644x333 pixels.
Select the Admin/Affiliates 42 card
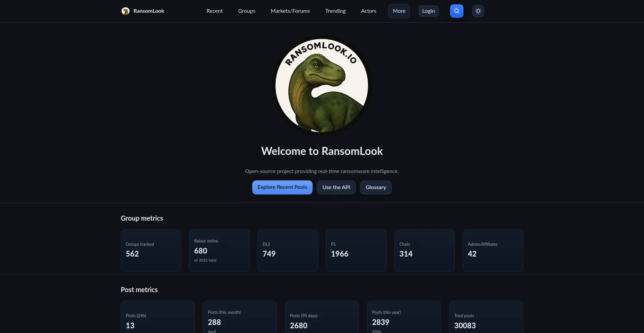pyautogui.click(x=493, y=251)
